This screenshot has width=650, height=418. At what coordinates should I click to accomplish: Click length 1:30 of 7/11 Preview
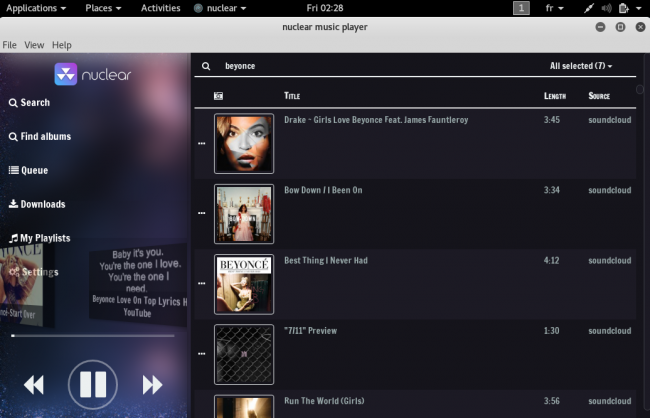(x=551, y=331)
